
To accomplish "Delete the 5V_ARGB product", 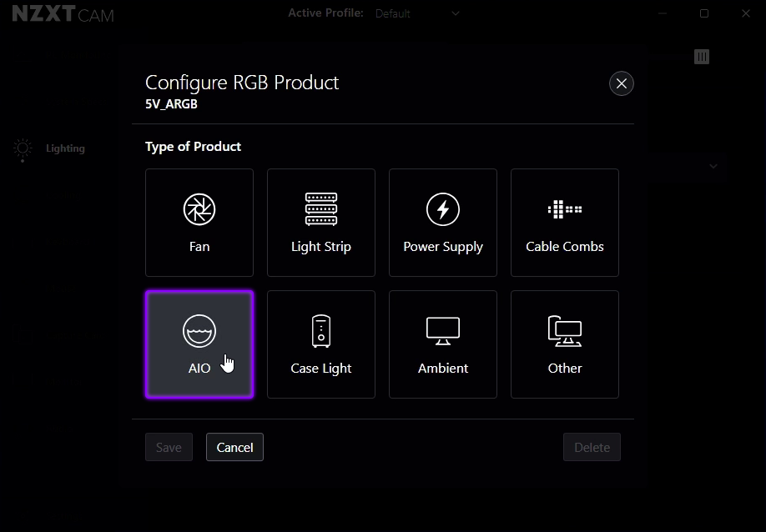I will pyautogui.click(x=592, y=447).
